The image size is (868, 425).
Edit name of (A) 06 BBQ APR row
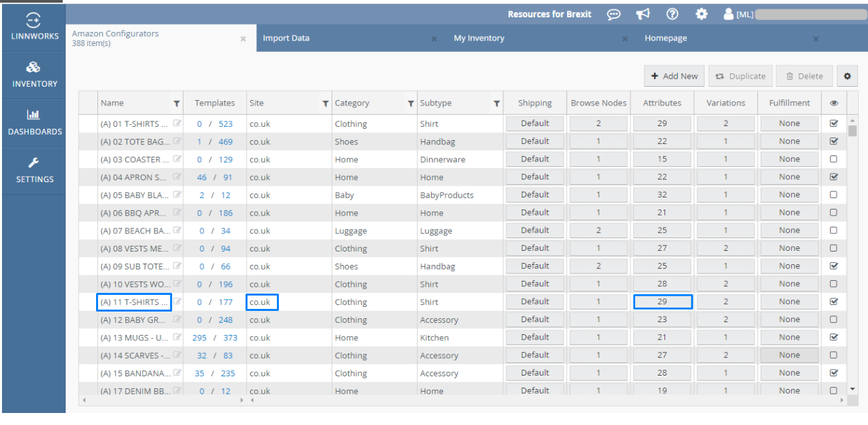click(177, 213)
